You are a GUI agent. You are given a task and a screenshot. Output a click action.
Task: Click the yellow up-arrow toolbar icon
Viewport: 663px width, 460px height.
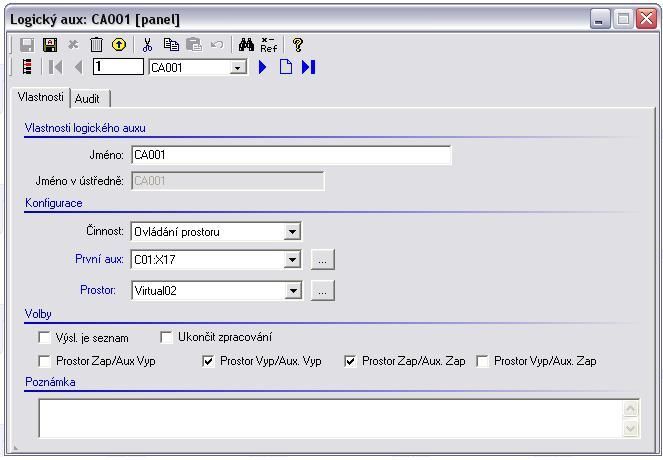click(119, 45)
